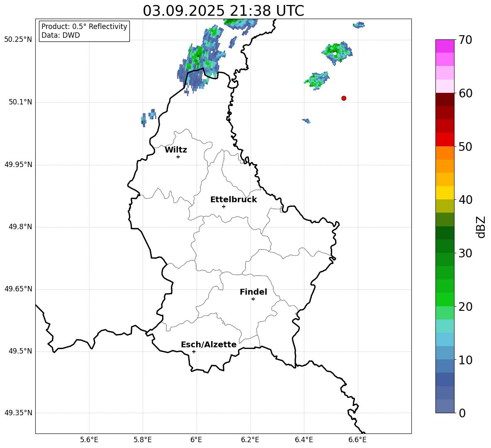491x448 pixels.
Task: Click the Ettelbruck station cross marker
Action: [224, 206]
